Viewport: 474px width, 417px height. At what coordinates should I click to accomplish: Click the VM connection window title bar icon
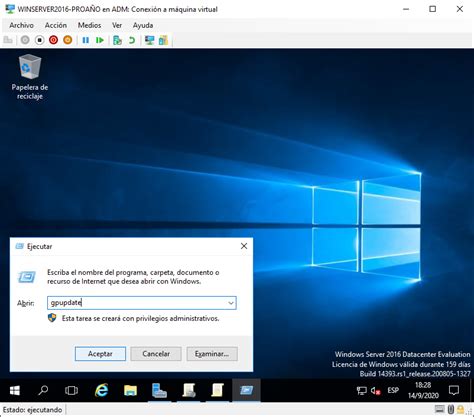(10, 9)
